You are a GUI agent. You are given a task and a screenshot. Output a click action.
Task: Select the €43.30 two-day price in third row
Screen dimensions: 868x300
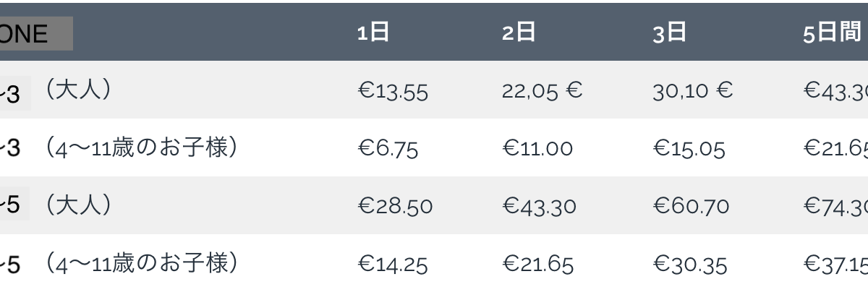539,207
